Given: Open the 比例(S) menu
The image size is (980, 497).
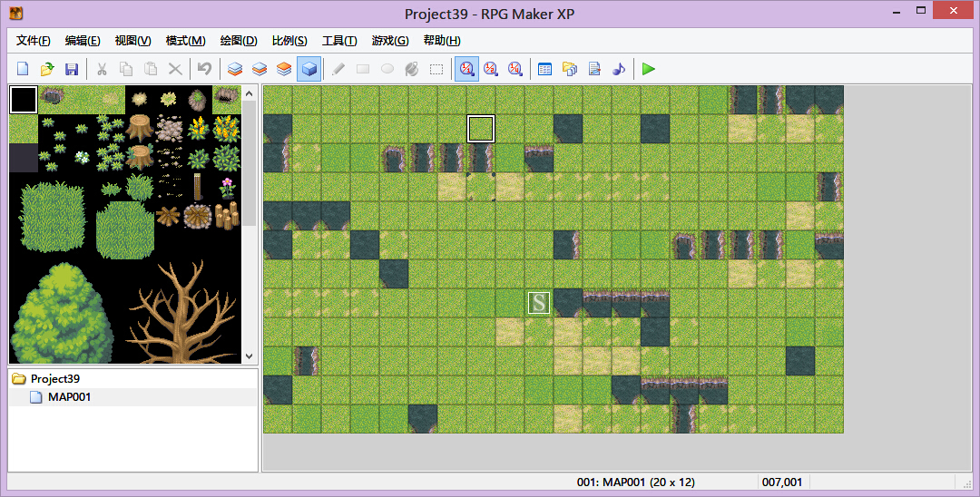Looking at the screenshot, I should [289, 41].
